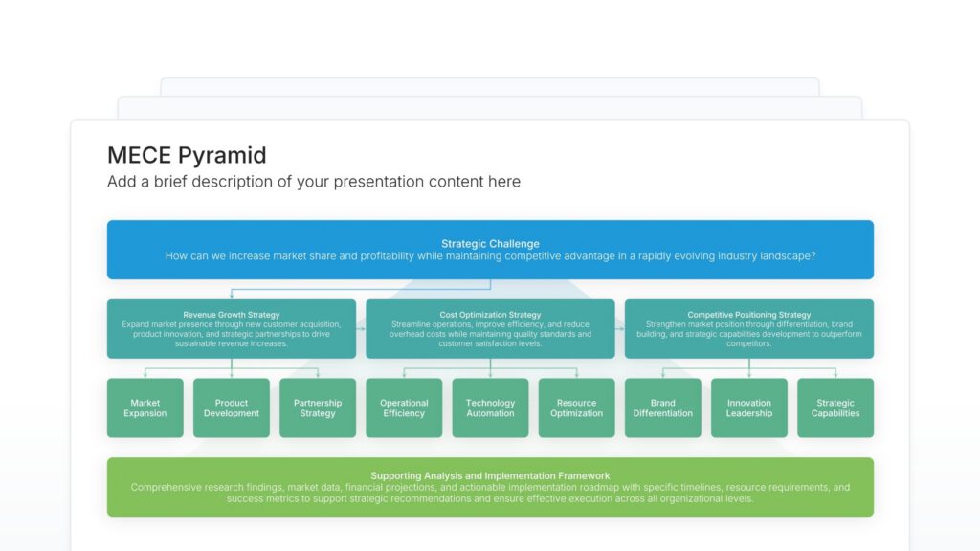Click the Strategic Challenge heading
This screenshot has height=551, width=980.
[x=490, y=244]
